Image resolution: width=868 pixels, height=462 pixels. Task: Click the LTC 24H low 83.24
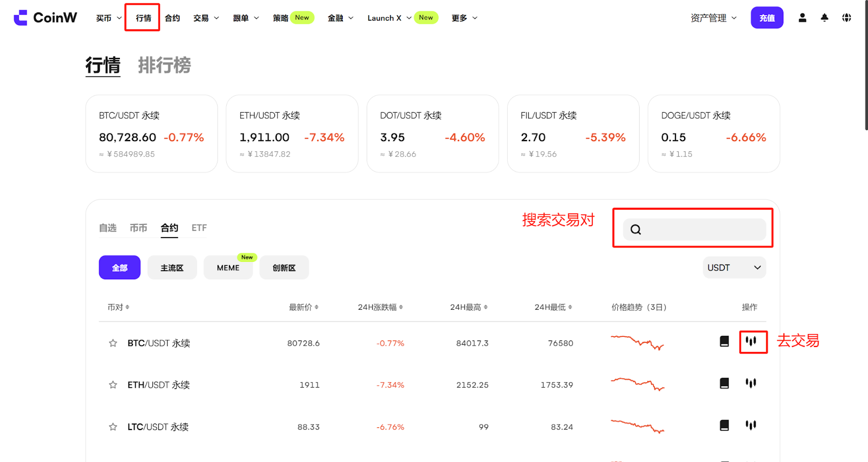[562, 427]
